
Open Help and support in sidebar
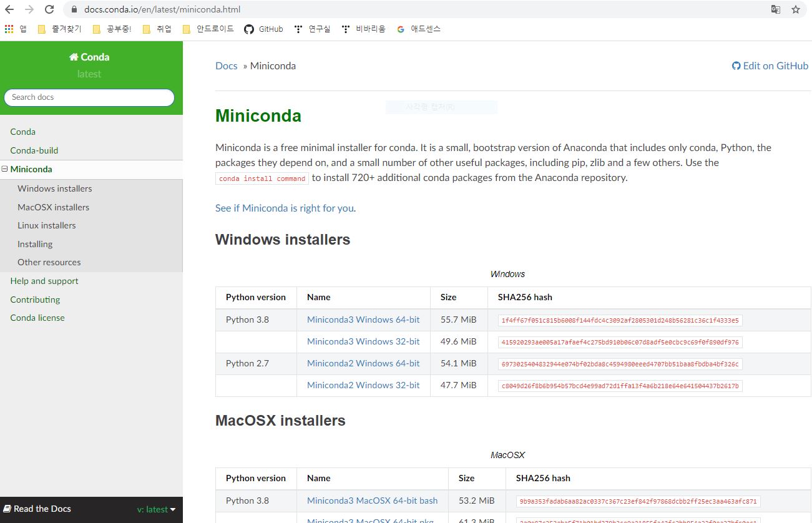pyautogui.click(x=44, y=281)
